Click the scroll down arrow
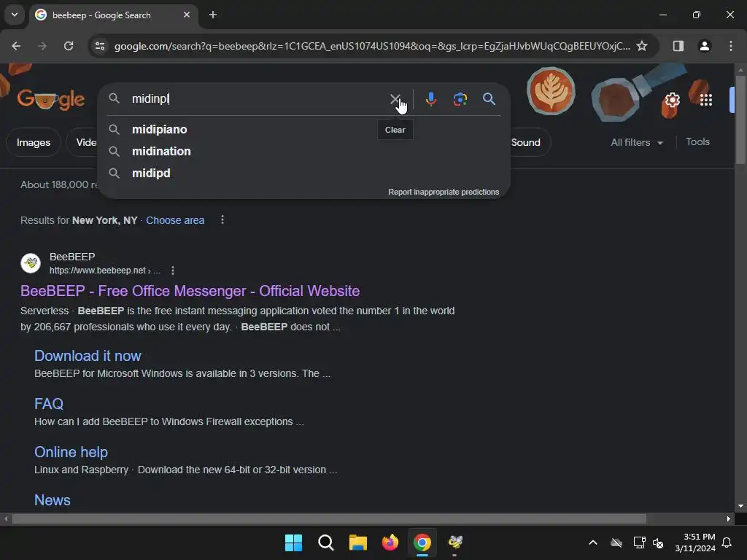Screen dimensions: 747x560 tap(740, 506)
